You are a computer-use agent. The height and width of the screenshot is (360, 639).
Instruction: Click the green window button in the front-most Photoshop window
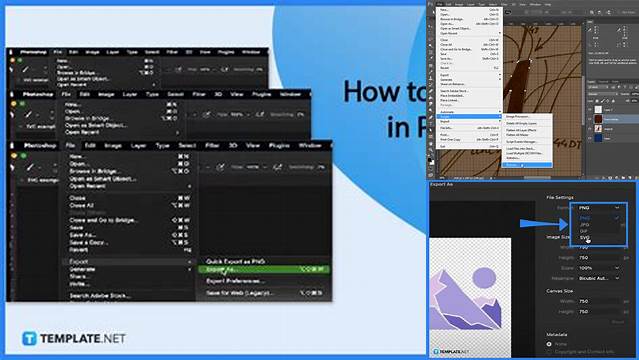click(23, 156)
